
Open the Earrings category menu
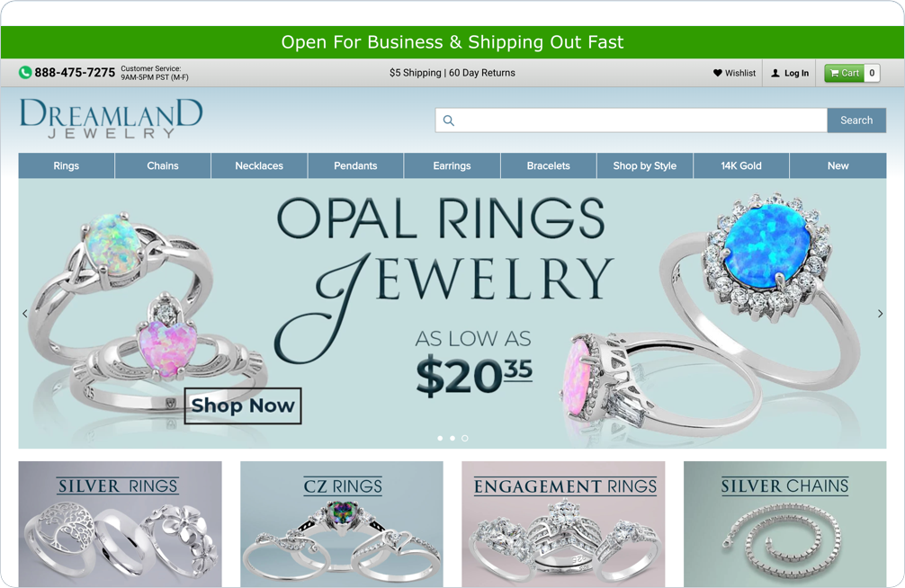pos(452,165)
